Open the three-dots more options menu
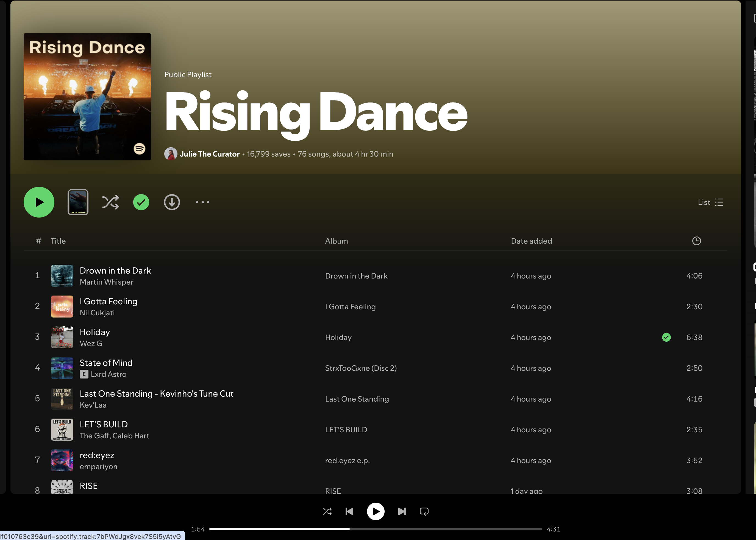 (x=202, y=202)
